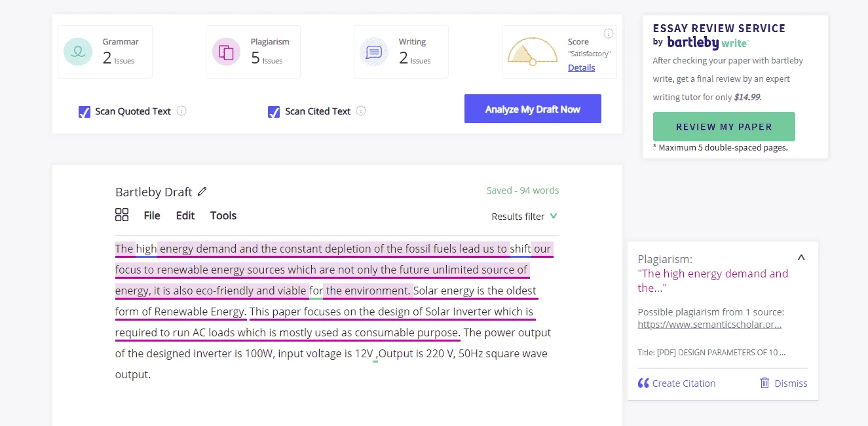
Task: Open the Score Details link
Action: coord(582,67)
